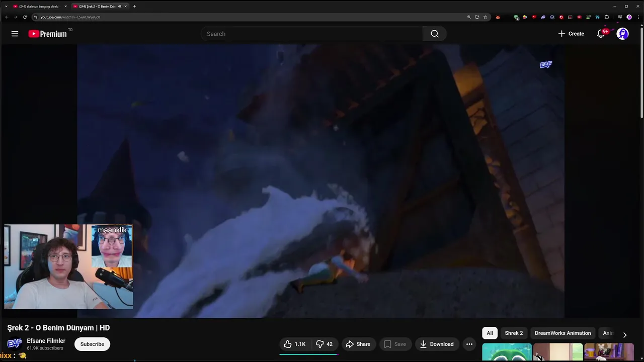This screenshot has height=362, width=644.
Task: Go forward in browser history
Action: tap(16, 17)
